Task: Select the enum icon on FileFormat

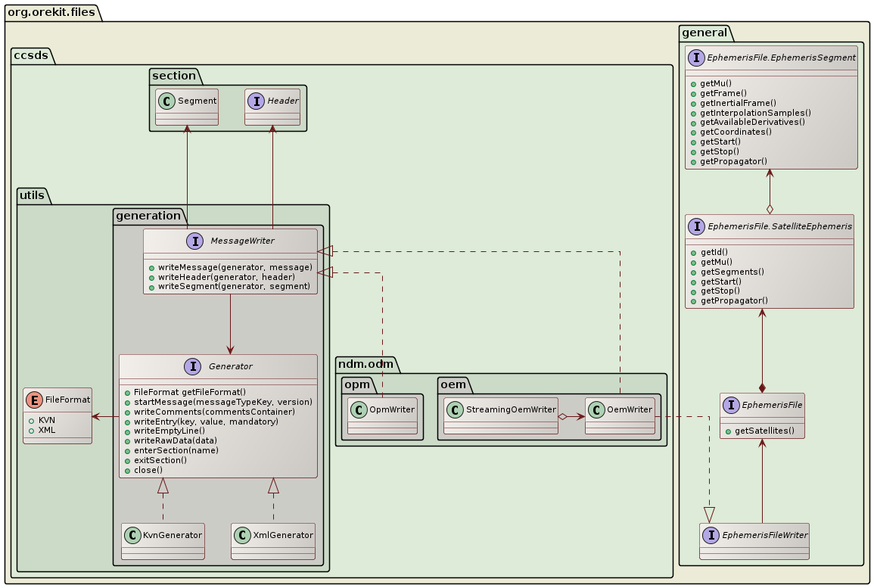Action: [x=34, y=400]
